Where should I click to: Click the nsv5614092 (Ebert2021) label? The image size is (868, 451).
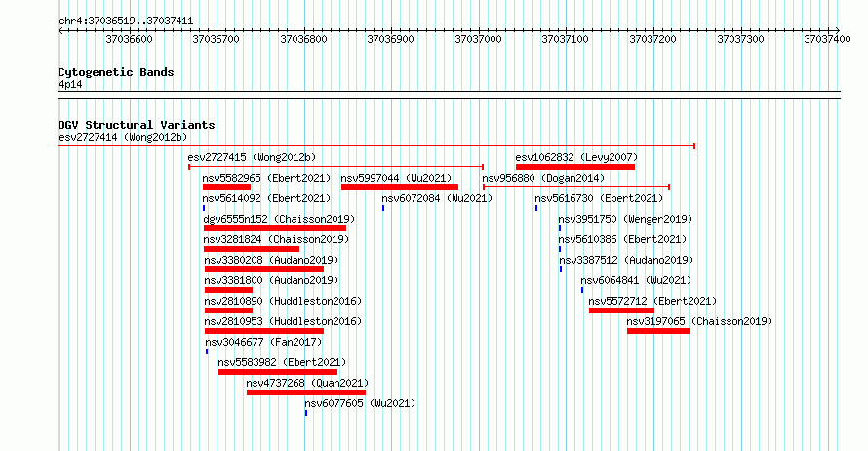(x=266, y=198)
